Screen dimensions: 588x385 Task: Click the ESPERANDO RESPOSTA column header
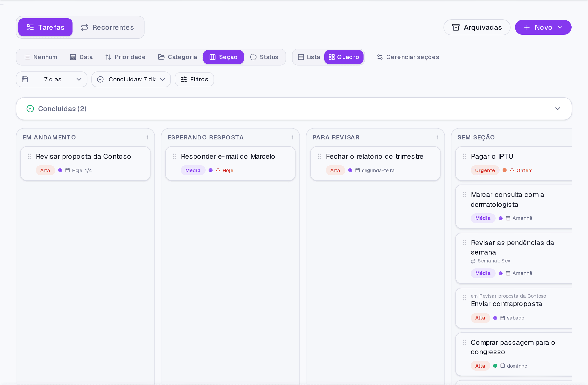click(x=206, y=137)
